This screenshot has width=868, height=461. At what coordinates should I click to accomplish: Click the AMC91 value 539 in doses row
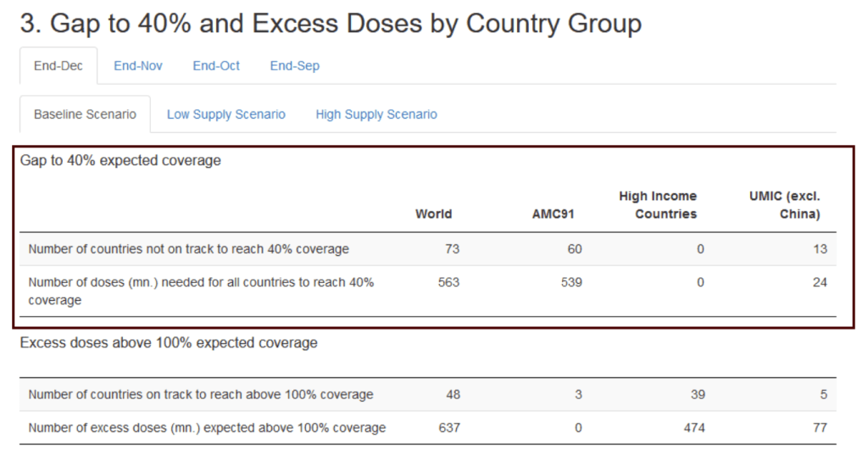tap(570, 283)
